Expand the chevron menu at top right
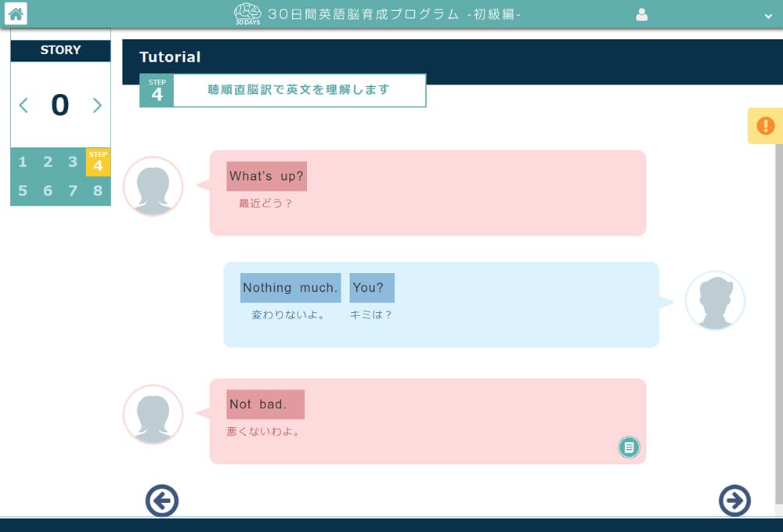This screenshot has width=783, height=532. (768, 14)
